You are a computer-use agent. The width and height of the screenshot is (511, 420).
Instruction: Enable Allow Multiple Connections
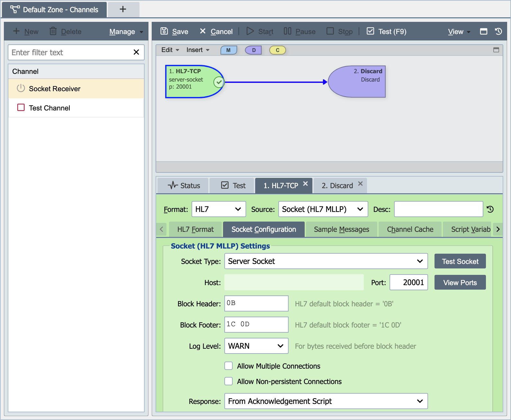229,366
